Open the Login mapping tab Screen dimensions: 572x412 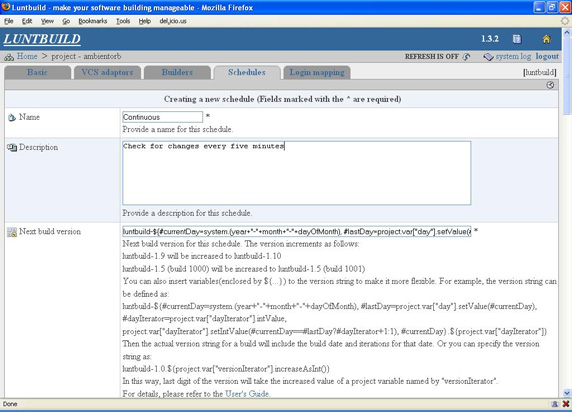pos(317,72)
